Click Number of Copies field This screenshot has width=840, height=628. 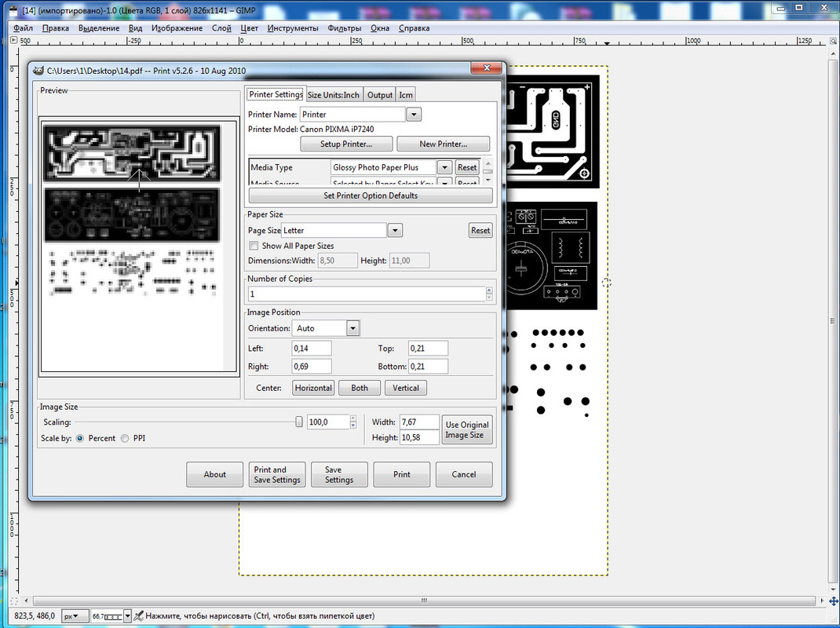pyautogui.click(x=367, y=294)
